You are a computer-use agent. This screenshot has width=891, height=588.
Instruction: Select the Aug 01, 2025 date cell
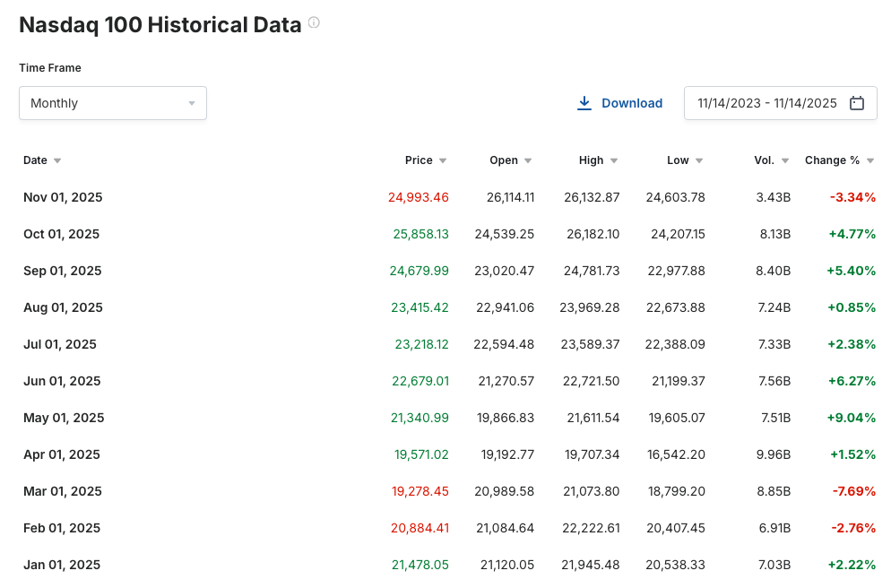(x=63, y=307)
